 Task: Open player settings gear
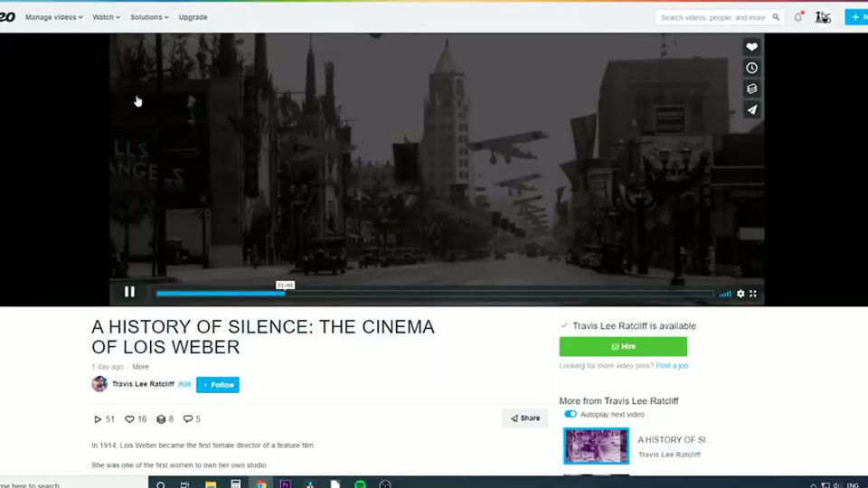pos(741,294)
